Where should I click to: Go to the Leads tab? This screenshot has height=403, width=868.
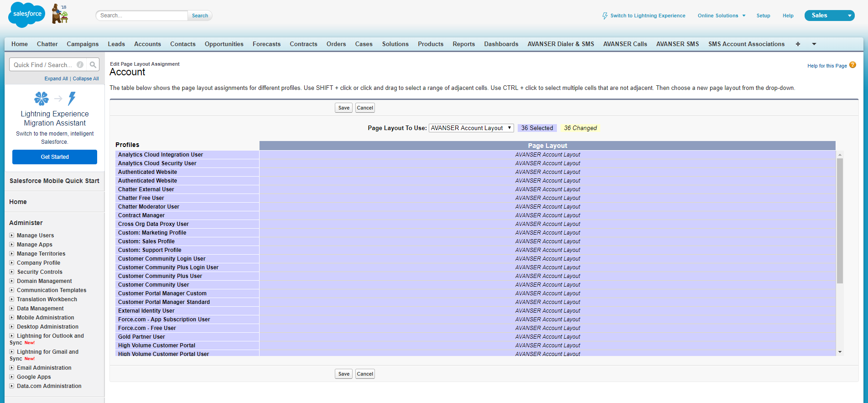(x=116, y=44)
